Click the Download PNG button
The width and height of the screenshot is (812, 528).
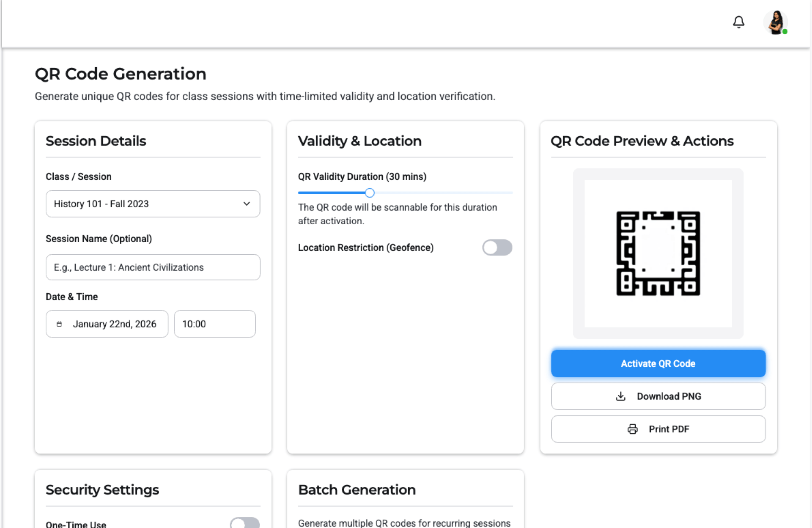[x=658, y=396]
